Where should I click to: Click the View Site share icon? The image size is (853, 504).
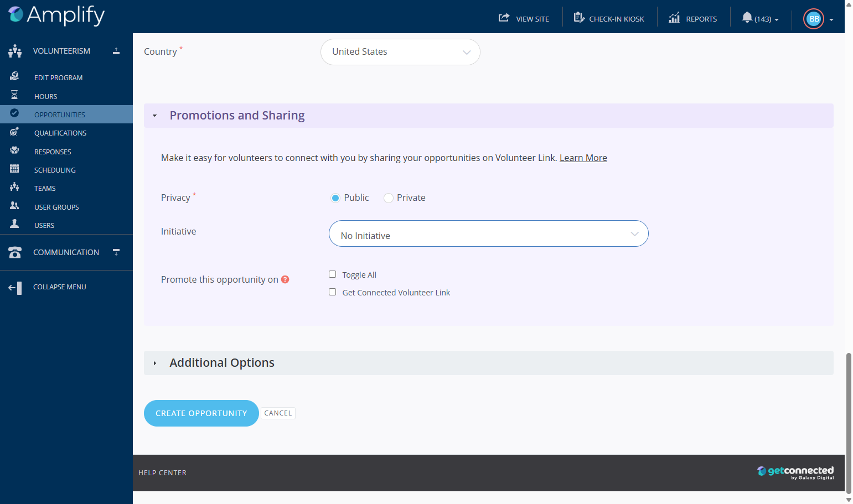click(x=504, y=18)
